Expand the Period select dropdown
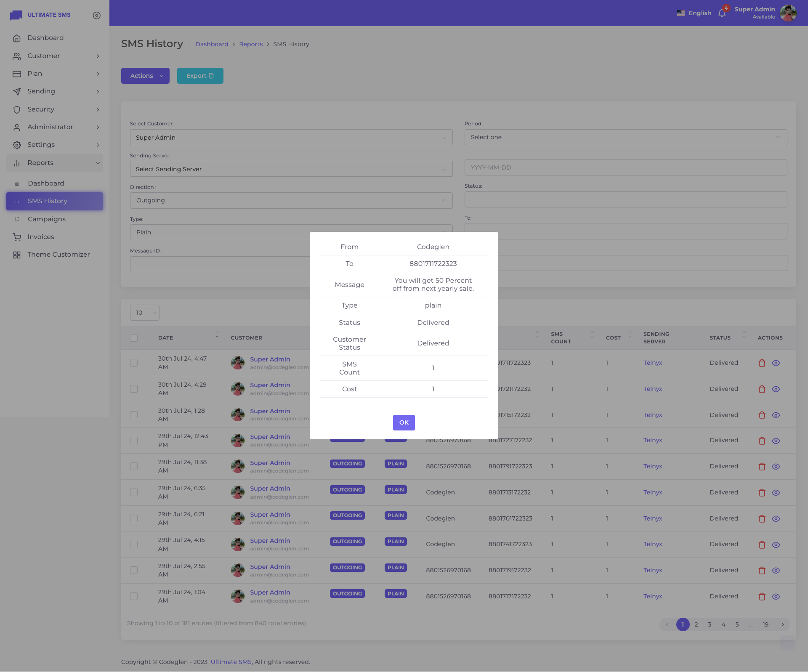Image resolution: width=808 pixels, height=672 pixels. tap(625, 137)
